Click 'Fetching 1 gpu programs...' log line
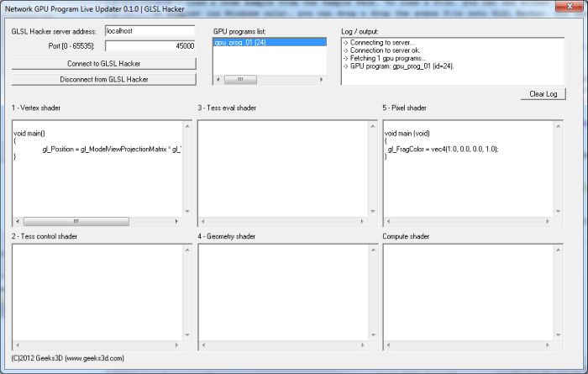This screenshot has height=374, width=588. [x=385, y=58]
